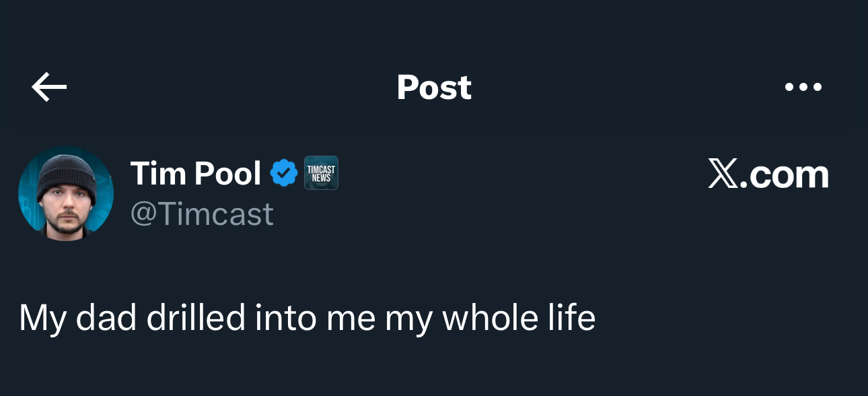Click the "Post" header title

click(434, 87)
